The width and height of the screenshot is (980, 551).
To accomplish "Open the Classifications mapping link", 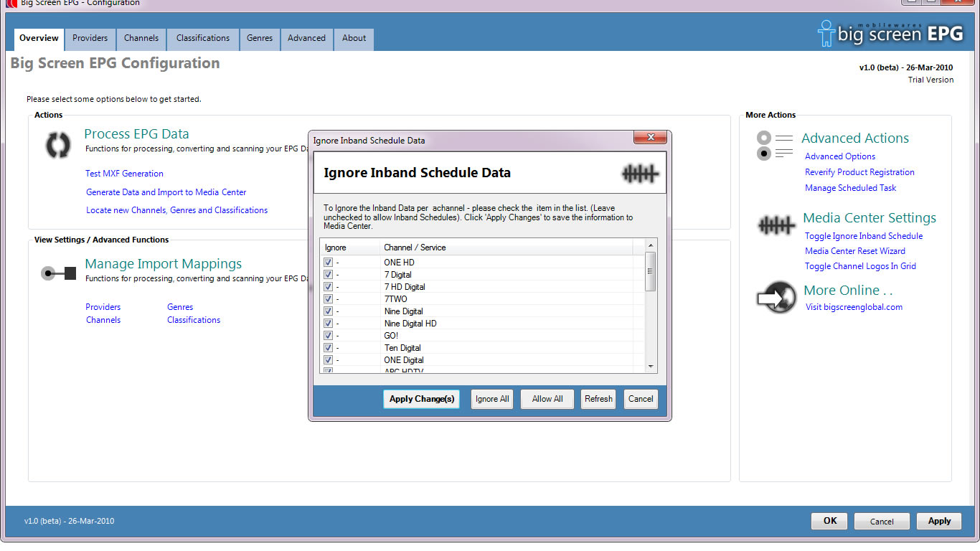I will 194,320.
